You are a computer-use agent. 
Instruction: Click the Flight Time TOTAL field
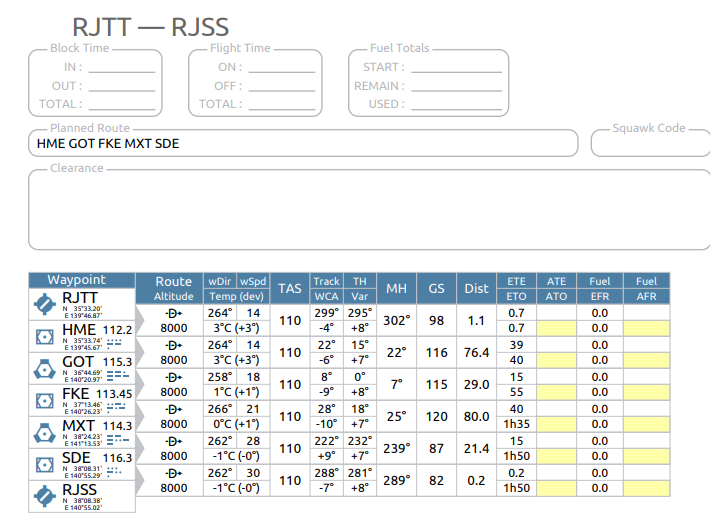pyautogui.click(x=282, y=104)
